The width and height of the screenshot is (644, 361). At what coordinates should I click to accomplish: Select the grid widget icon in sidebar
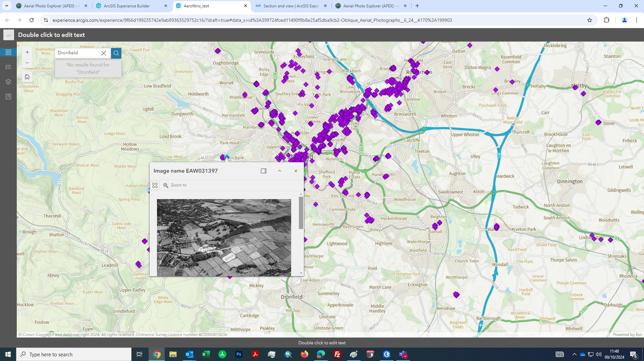8,52
